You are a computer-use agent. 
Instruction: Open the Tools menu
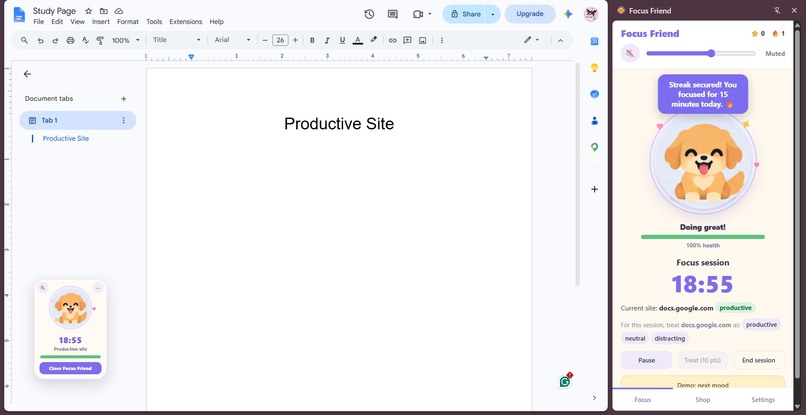pyautogui.click(x=154, y=22)
